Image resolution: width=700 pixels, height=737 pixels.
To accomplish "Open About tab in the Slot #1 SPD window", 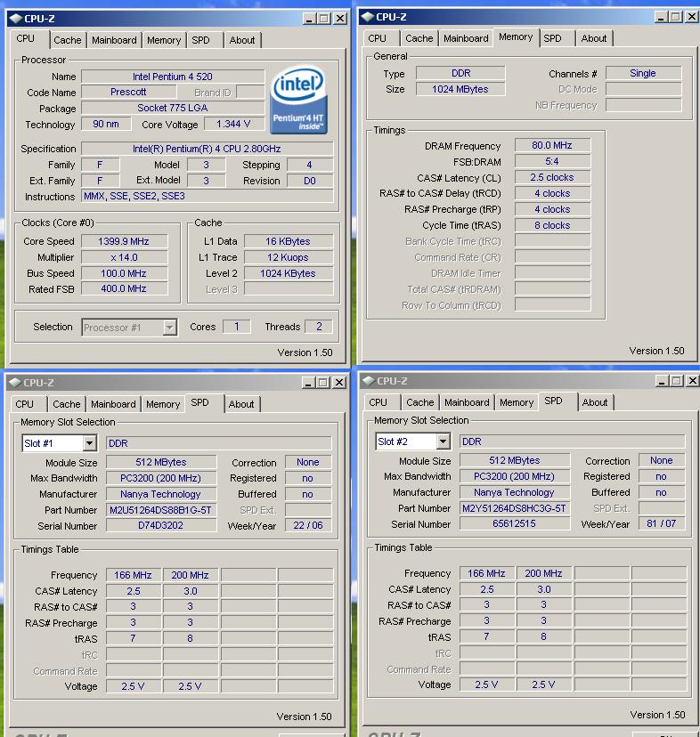I will 241,404.
